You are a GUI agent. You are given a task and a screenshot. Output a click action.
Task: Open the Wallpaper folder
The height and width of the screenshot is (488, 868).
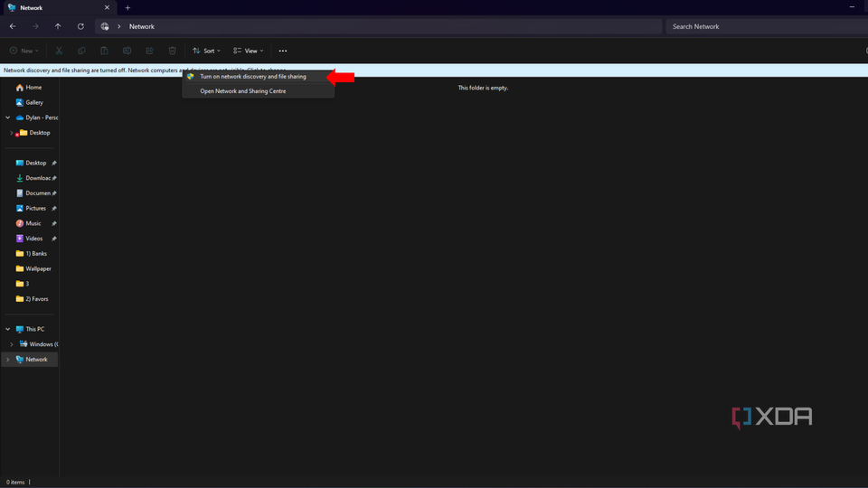(33, 268)
